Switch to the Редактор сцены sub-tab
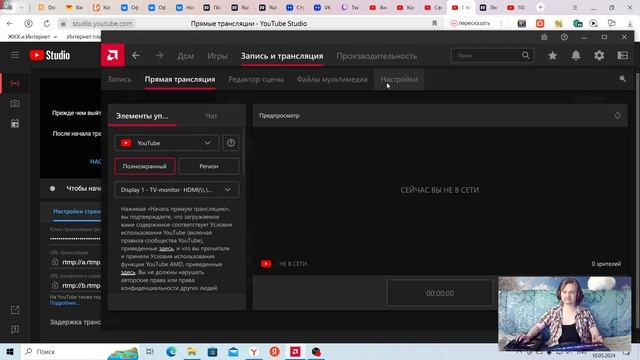 256,79
